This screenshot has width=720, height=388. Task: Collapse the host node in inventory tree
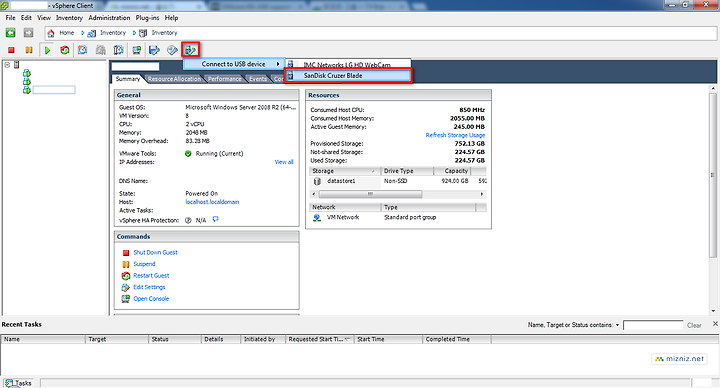pyautogui.click(x=7, y=65)
